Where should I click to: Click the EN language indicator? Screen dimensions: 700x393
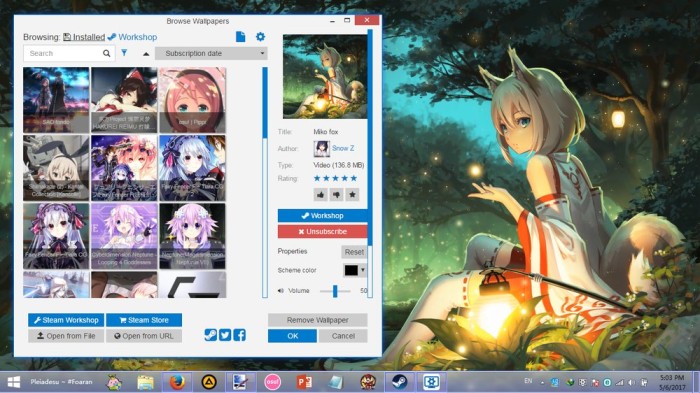coord(528,381)
